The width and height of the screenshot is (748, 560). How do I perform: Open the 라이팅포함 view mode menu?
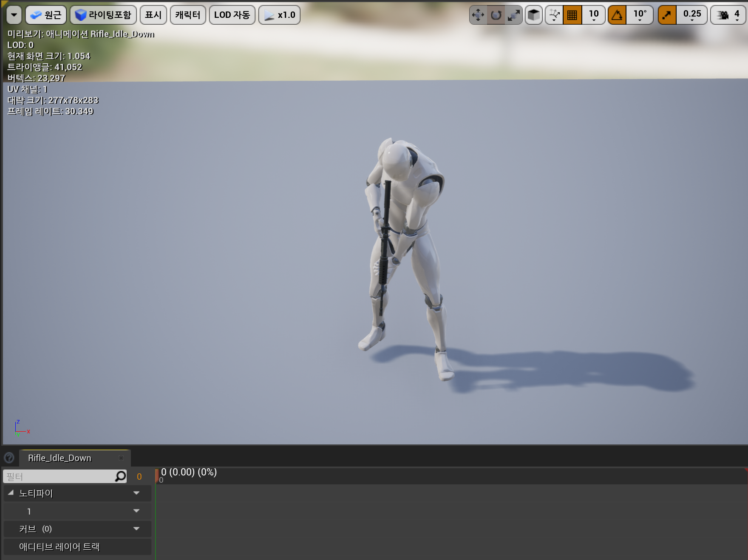click(x=103, y=15)
